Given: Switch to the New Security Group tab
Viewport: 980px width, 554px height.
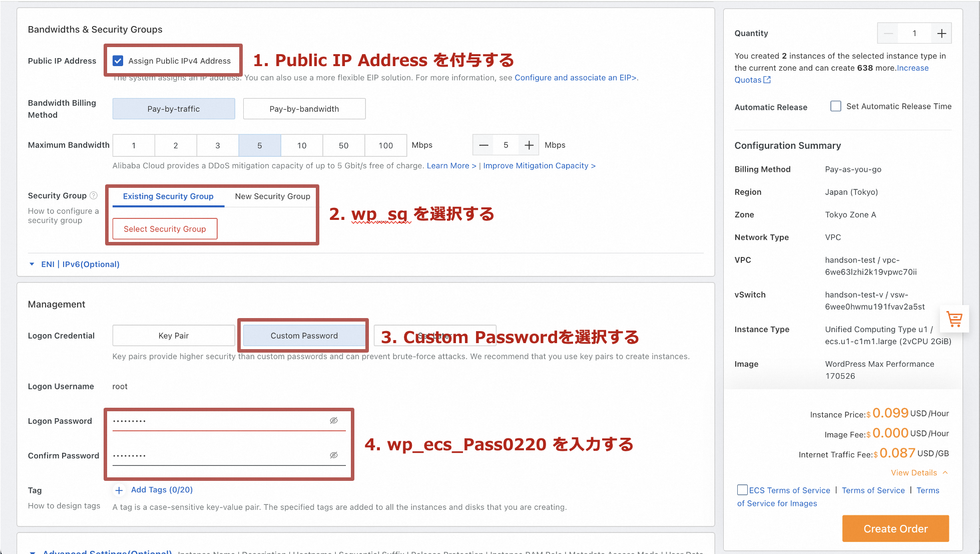Looking at the screenshot, I should [x=272, y=196].
